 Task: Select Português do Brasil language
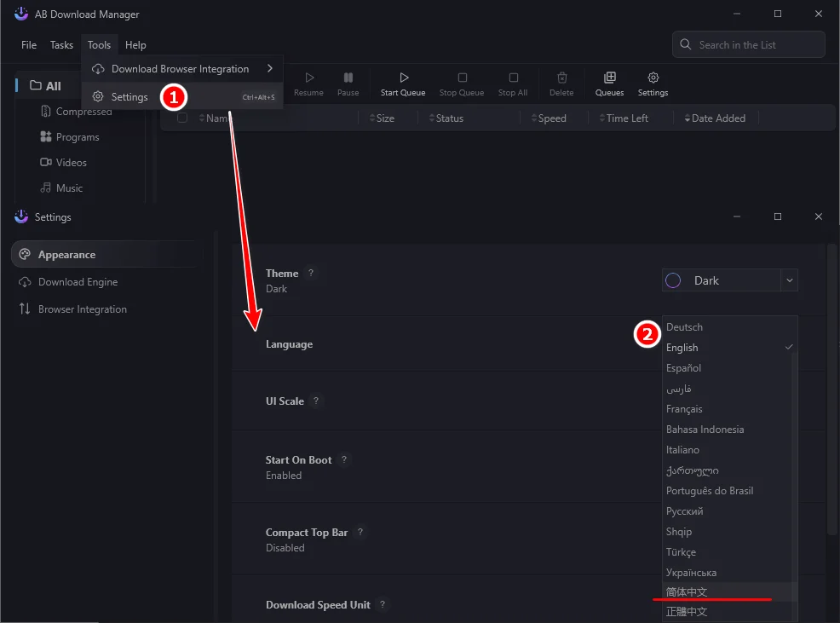pos(728,491)
